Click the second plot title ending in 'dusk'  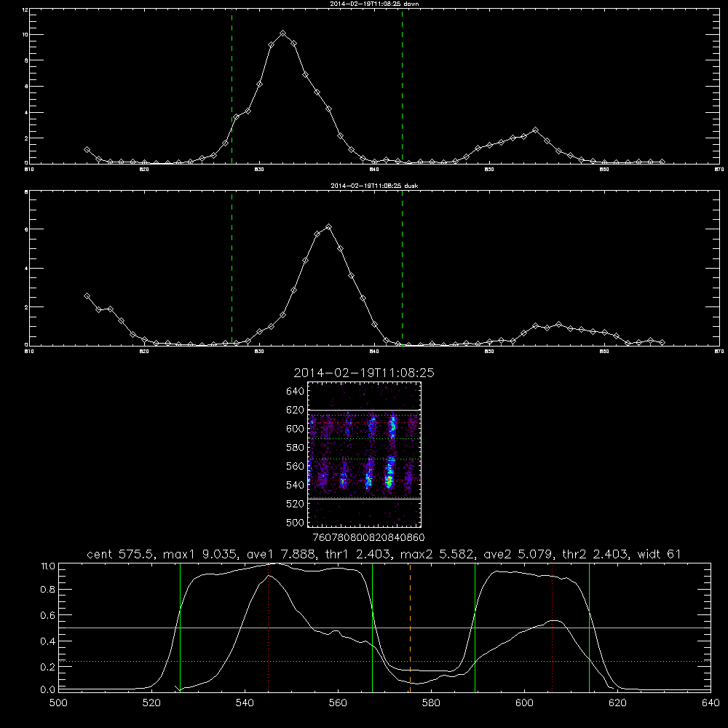pos(374,186)
